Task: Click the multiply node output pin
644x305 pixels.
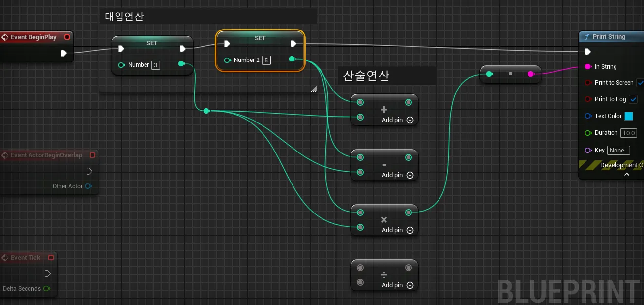Action: [x=409, y=213]
